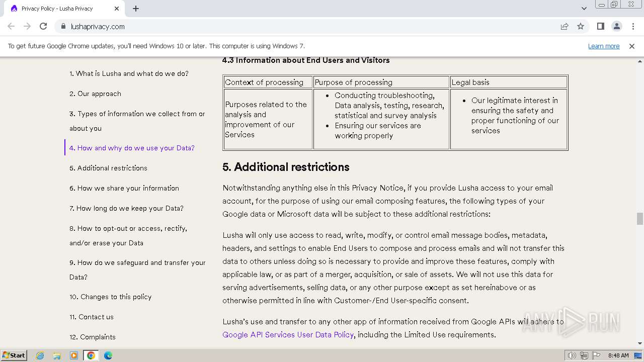The image size is (644, 362).
Task: Click the 8:48 AM system clock
Action: tap(618, 355)
